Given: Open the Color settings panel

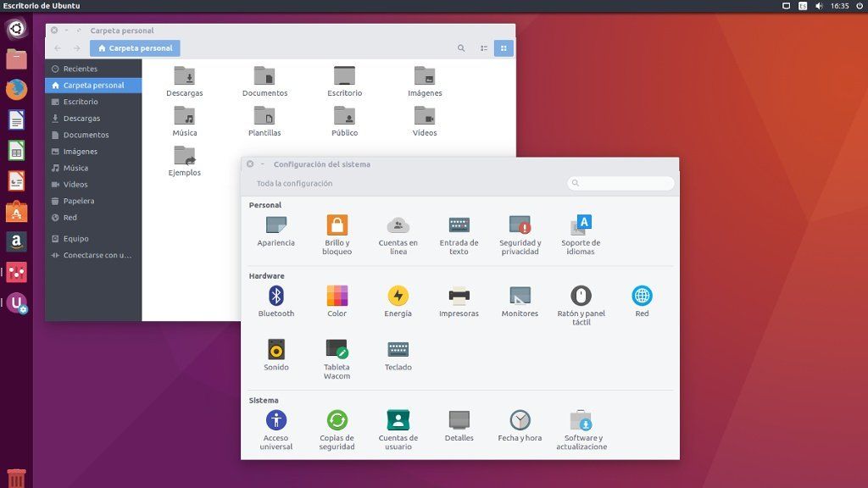Looking at the screenshot, I should 337,297.
